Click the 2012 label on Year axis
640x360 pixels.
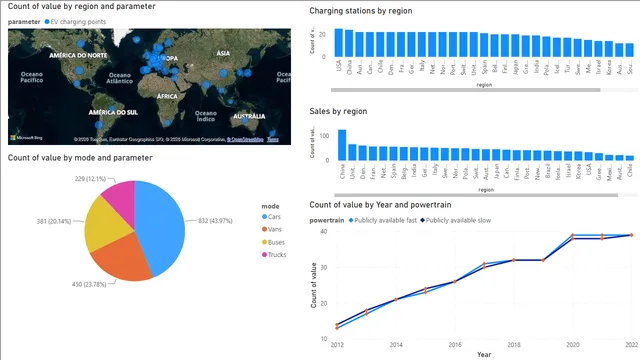[x=337, y=345]
